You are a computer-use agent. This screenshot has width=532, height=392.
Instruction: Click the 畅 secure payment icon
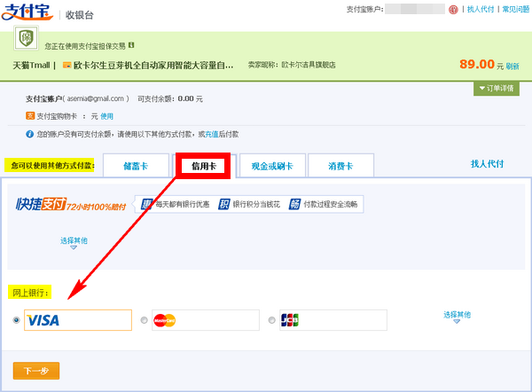[294, 204]
